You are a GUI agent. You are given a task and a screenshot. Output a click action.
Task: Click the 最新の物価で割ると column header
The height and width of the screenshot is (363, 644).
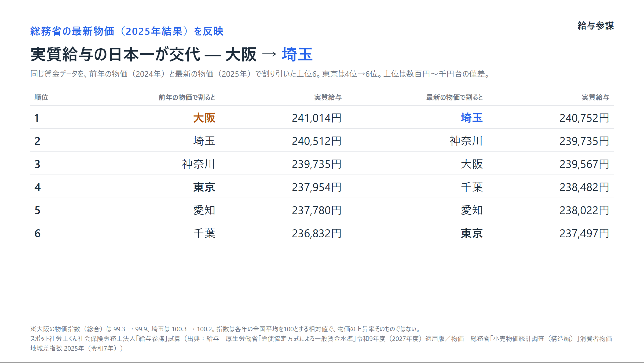click(455, 97)
